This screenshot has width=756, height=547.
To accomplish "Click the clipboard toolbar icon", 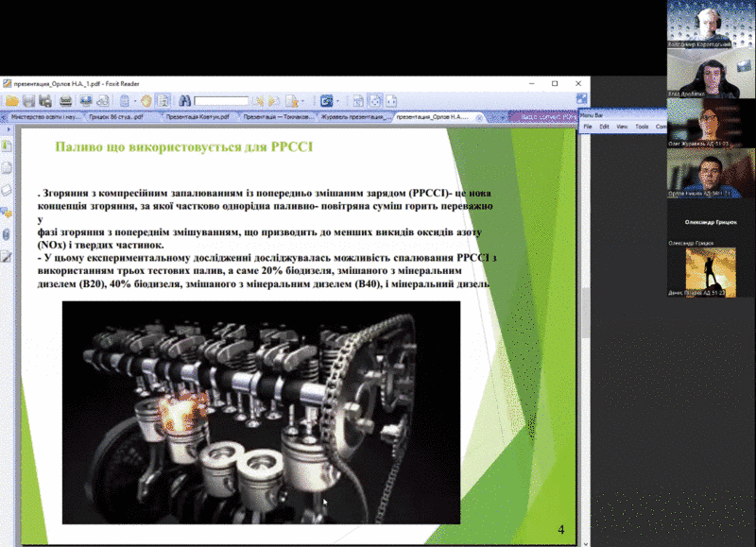I will 125,101.
